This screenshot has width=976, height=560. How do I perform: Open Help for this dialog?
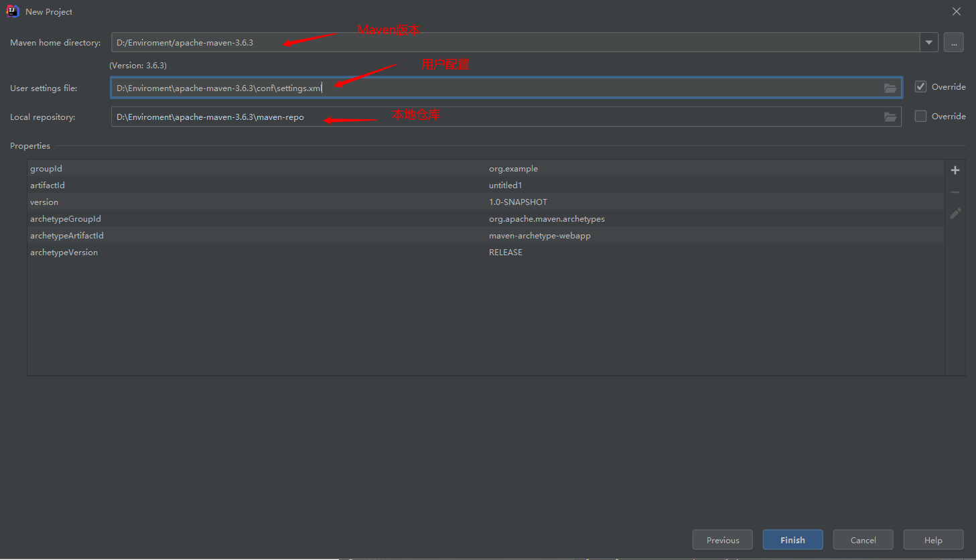[933, 540]
